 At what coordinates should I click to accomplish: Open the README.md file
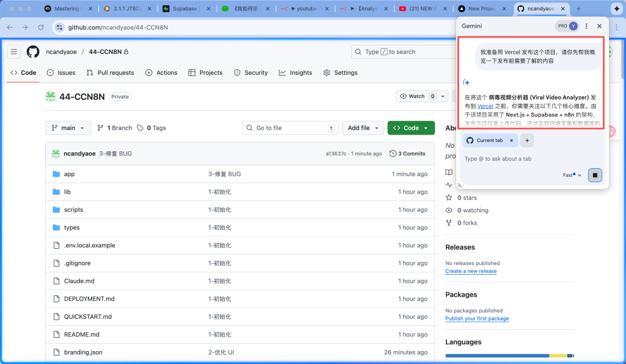pos(82,334)
